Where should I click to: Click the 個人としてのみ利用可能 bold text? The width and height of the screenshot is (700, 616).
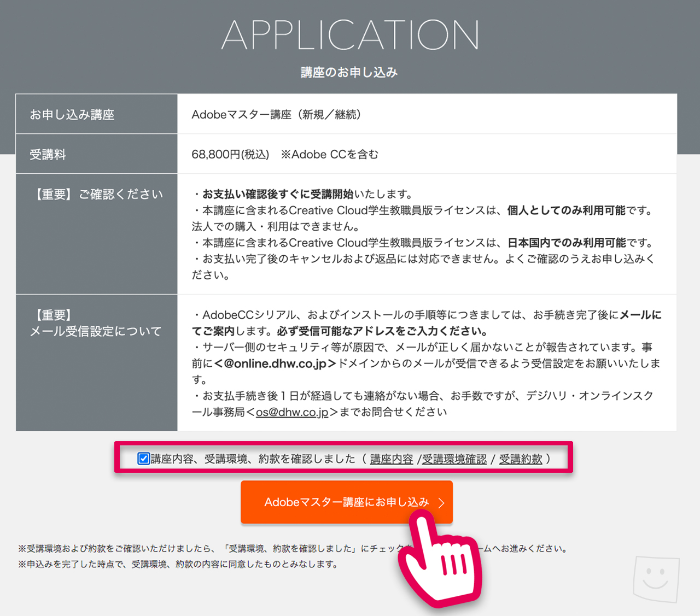(566, 210)
